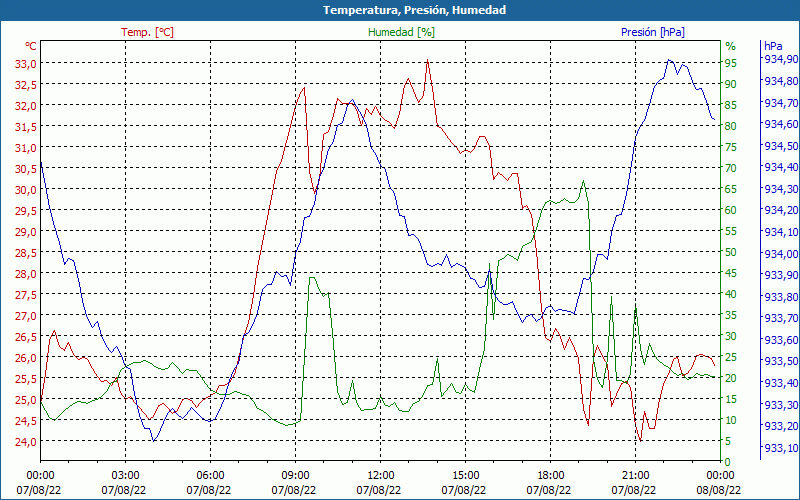Screen dimensions: 800x500
Task: Click pressure axis value '934,90'
Action: [781, 59]
